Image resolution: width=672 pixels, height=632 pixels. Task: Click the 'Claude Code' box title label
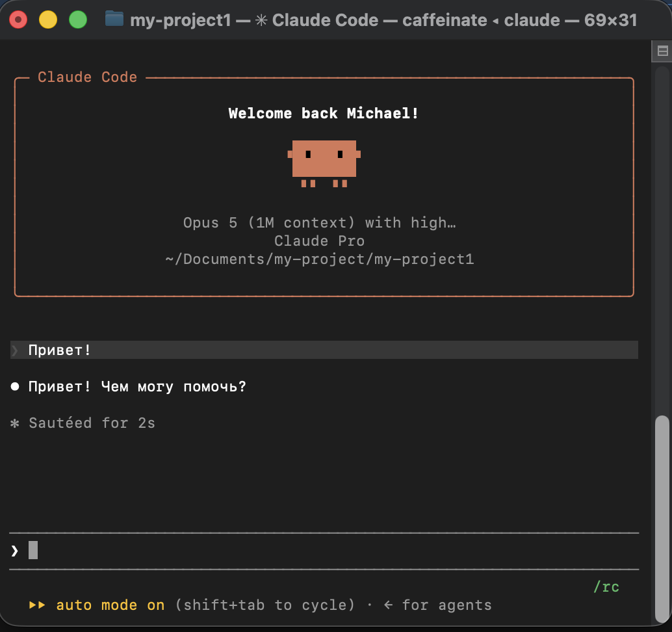(x=88, y=77)
